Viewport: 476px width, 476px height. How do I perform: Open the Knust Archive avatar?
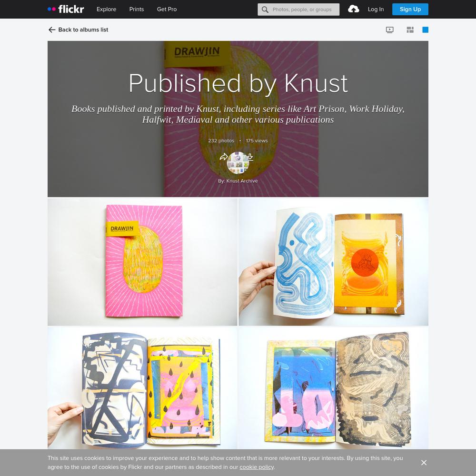238,163
